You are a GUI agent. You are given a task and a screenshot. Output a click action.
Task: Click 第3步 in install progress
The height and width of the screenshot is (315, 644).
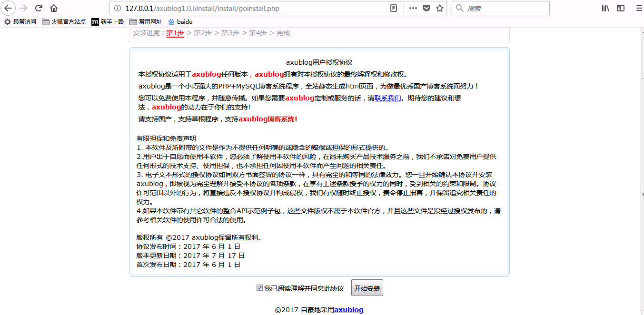[x=230, y=33]
